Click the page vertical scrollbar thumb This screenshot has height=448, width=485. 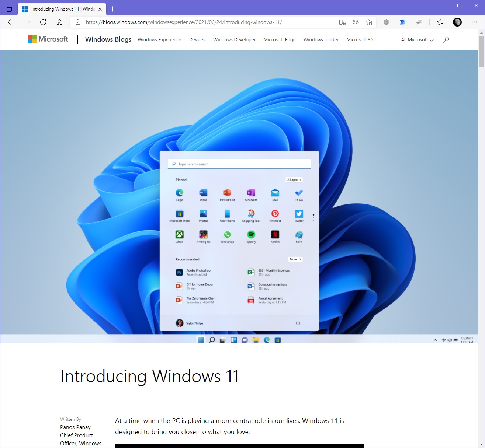[481, 51]
